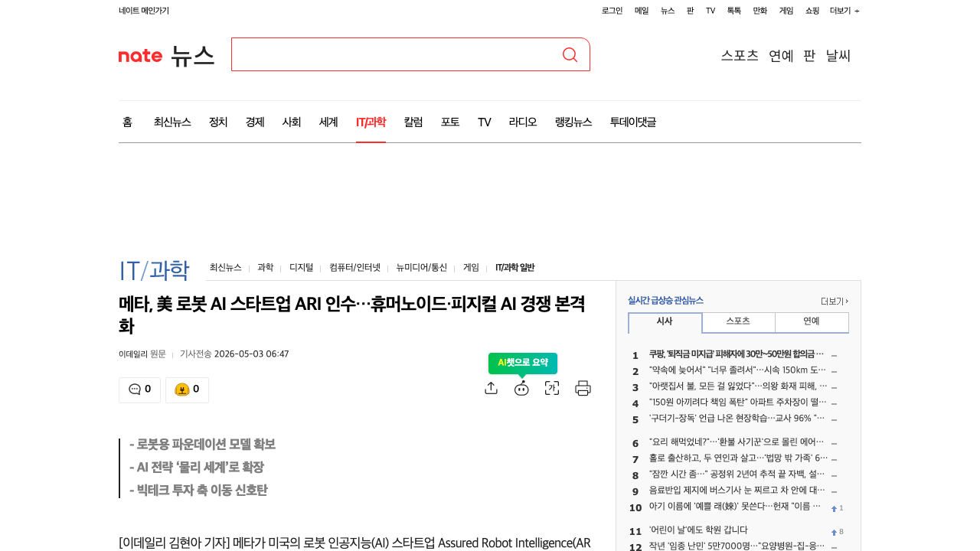Select IT/과학 일반 subcategory
This screenshot has width=980, height=551.
click(x=514, y=268)
